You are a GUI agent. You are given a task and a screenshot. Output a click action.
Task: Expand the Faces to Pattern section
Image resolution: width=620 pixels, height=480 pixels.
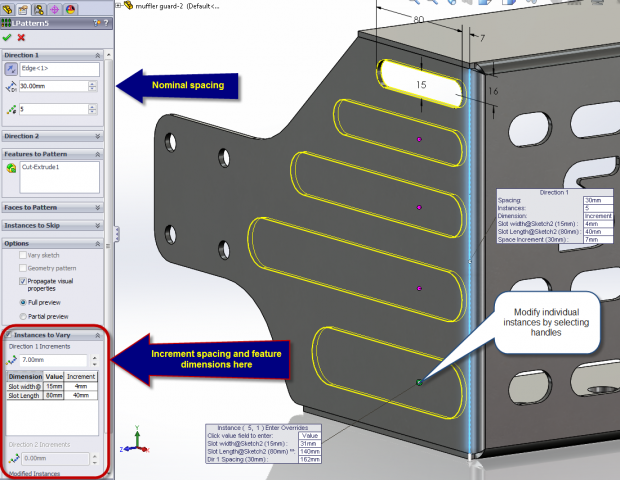pyautogui.click(x=97, y=207)
